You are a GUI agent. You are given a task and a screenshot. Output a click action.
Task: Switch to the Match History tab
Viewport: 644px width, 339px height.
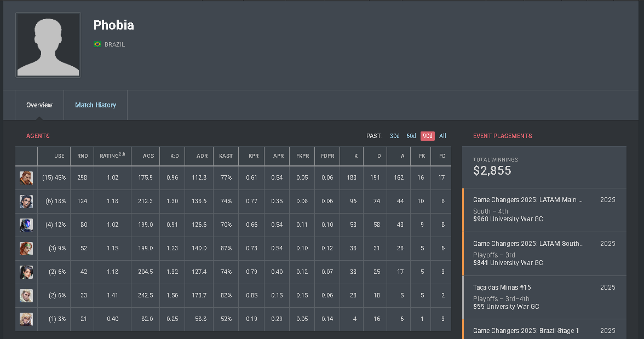[96, 105]
